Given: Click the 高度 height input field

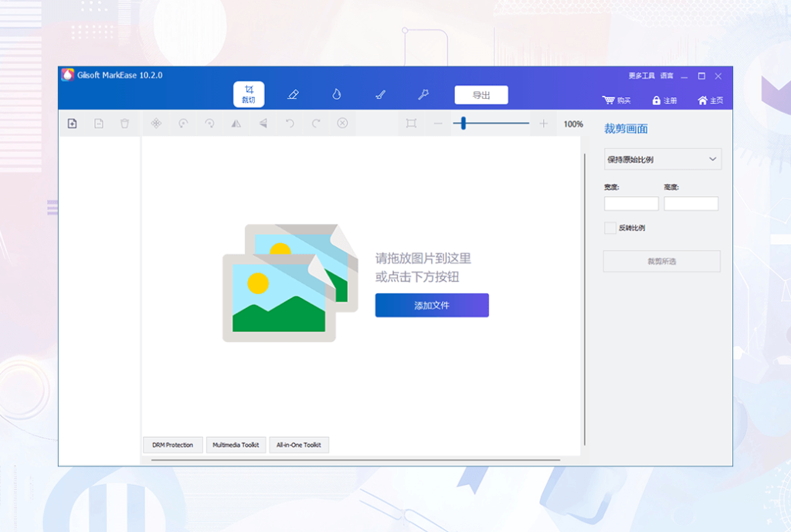Looking at the screenshot, I should click(x=691, y=204).
